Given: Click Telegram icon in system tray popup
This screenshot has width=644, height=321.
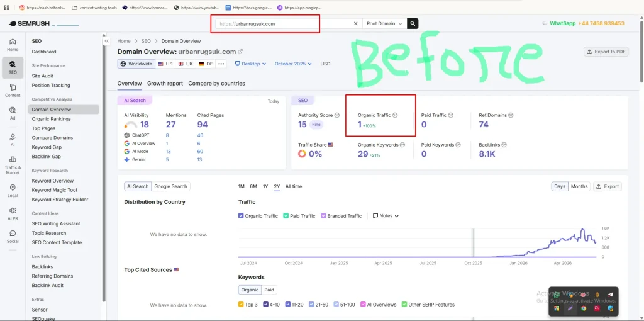Looking at the screenshot, I should [x=610, y=295].
